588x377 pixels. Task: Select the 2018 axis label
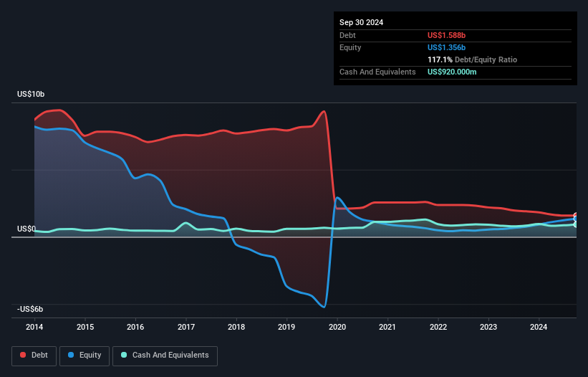[x=236, y=327]
